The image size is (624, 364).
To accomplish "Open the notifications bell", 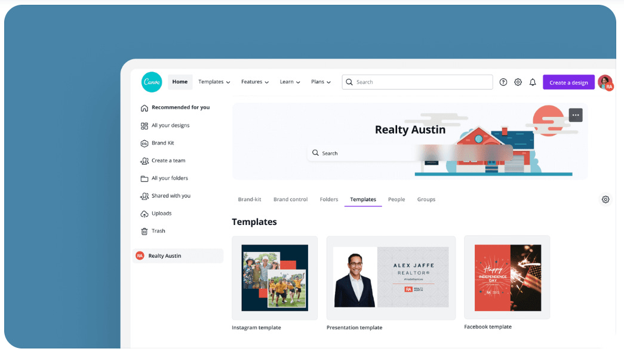I will coord(533,82).
